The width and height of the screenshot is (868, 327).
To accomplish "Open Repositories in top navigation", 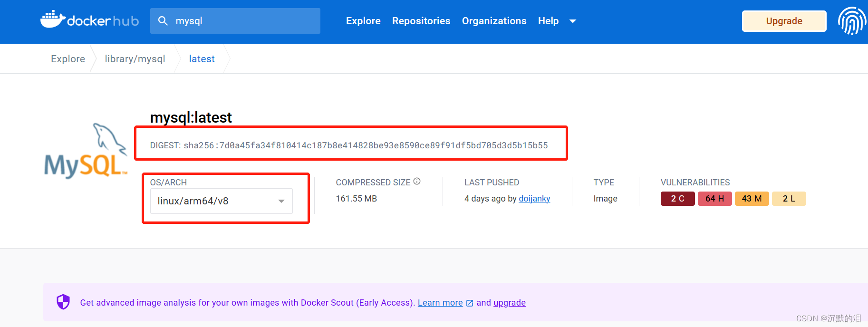I will [421, 21].
